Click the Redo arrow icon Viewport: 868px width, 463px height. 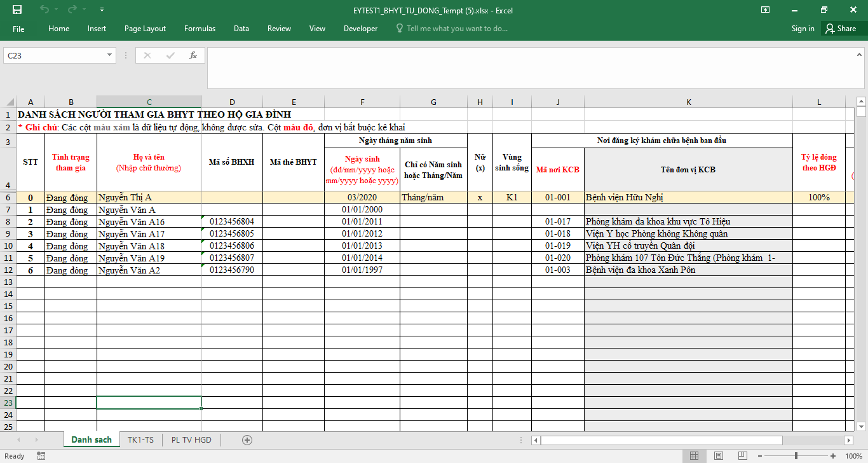coord(72,10)
